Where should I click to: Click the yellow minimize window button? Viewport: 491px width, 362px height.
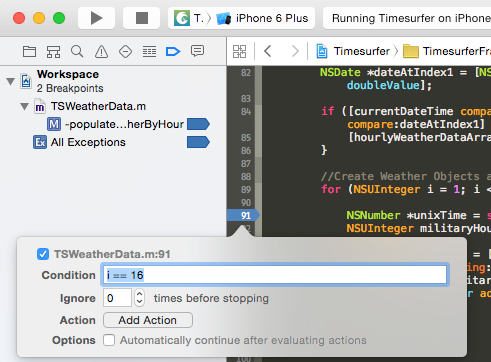coord(39,18)
